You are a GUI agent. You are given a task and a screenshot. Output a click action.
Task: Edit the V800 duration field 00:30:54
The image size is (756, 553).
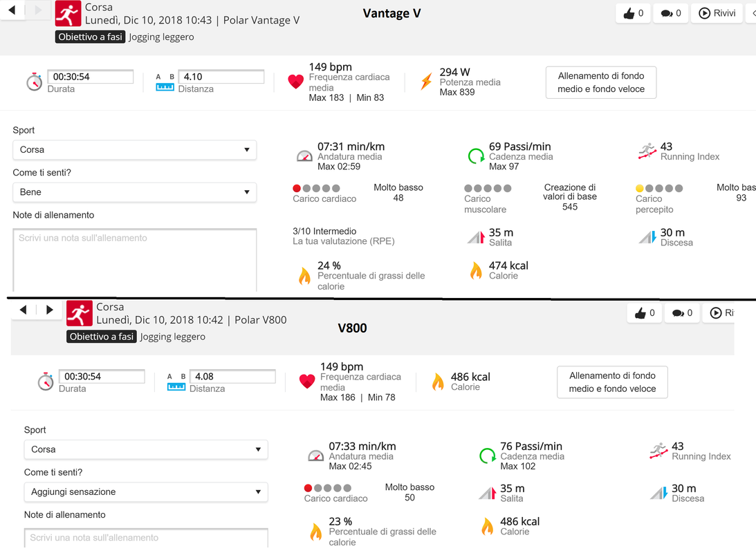click(102, 376)
